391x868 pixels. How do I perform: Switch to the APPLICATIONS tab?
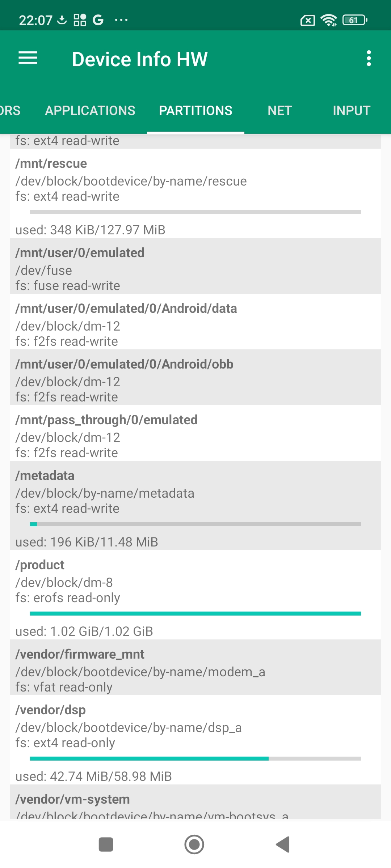[x=90, y=111]
